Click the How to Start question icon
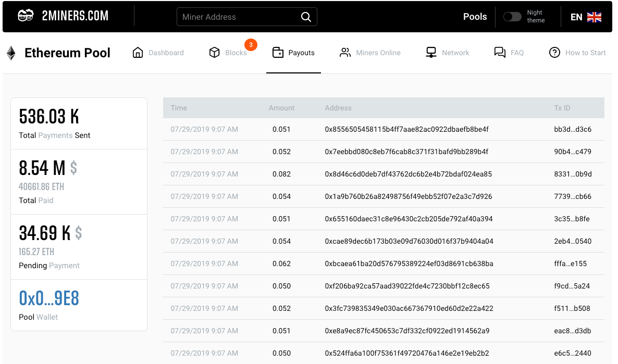This screenshot has height=364, width=618. [554, 53]
